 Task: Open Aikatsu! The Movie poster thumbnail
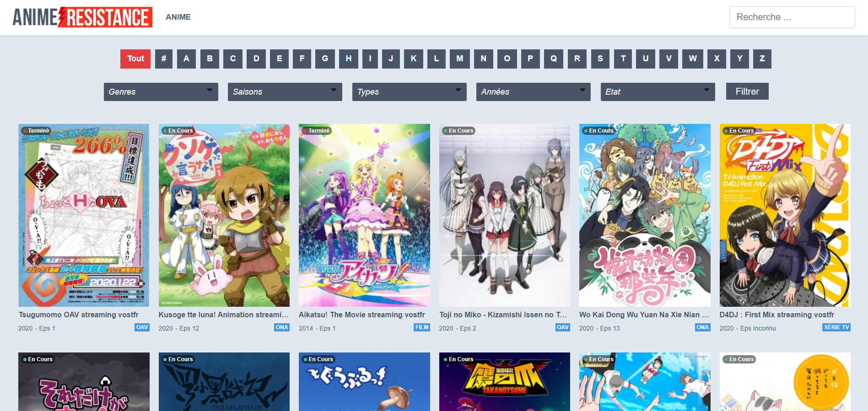[x=364, y=215]
